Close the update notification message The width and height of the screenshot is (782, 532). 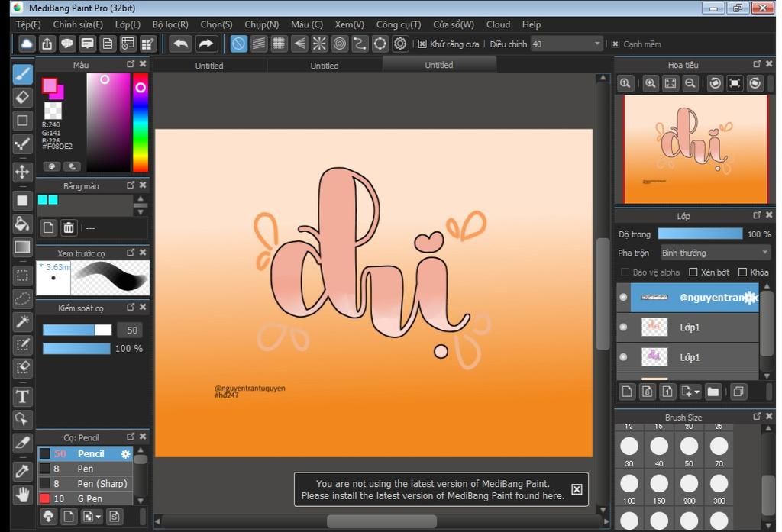pos(577,489)
